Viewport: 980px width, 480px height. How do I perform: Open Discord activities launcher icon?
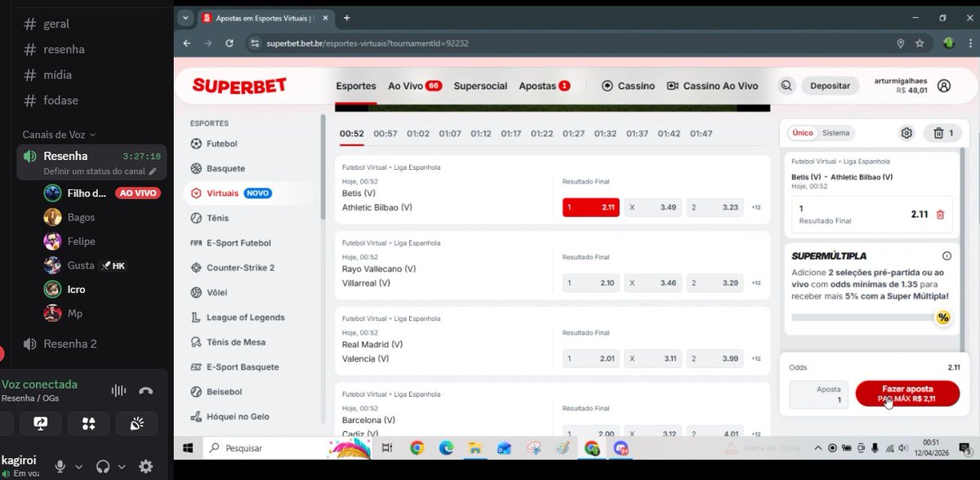point(89,423)
